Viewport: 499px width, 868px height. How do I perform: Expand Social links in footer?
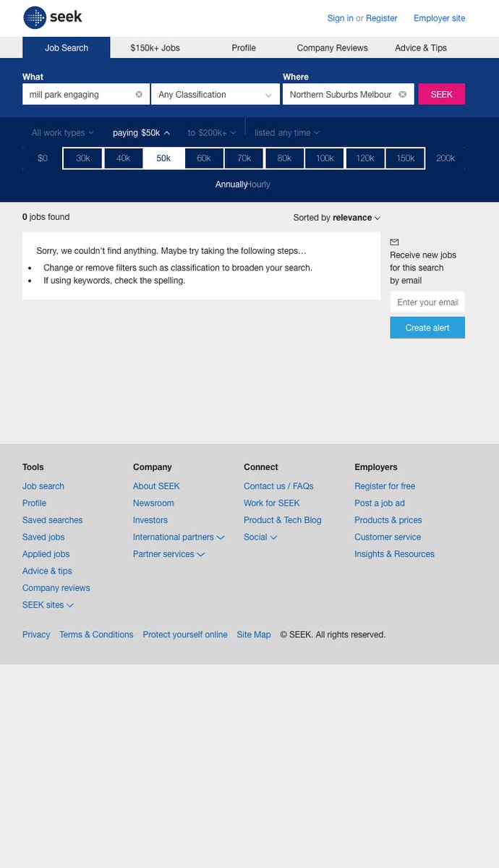pyautogui.click(x=260, y=537)
